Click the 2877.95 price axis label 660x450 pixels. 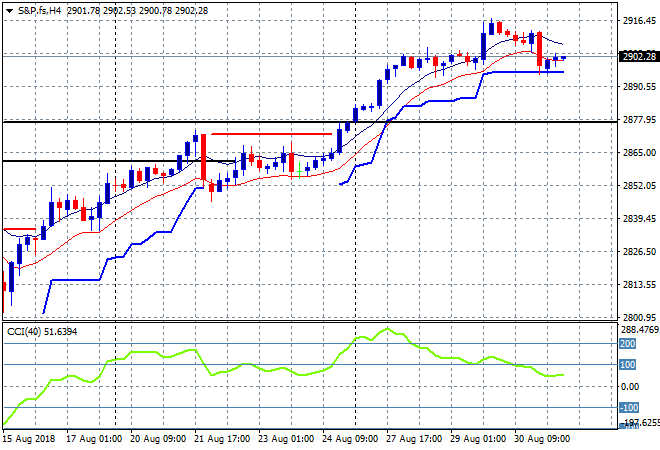pos(639,120)
